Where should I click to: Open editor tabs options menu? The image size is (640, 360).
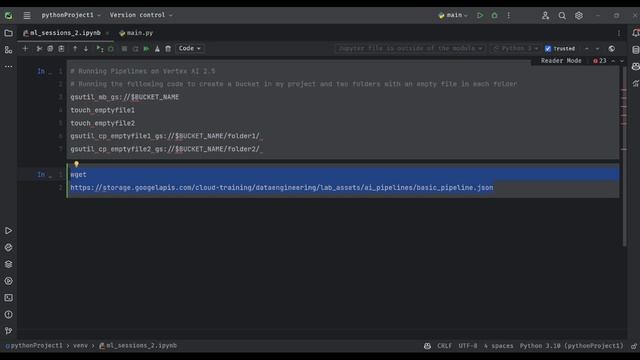619,33
